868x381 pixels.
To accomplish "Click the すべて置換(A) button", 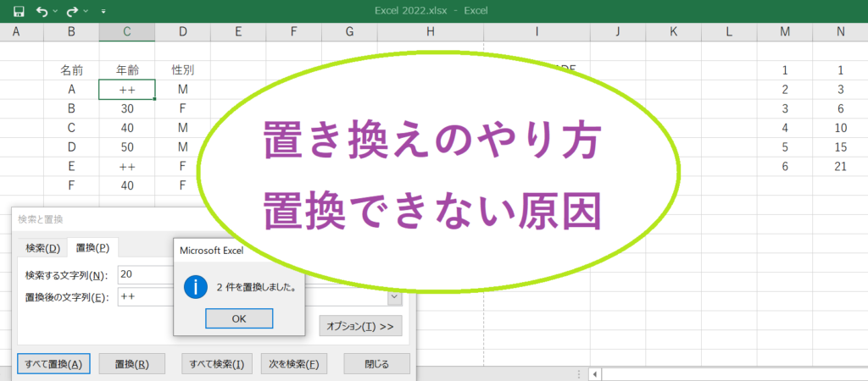I will coord(53,364).
